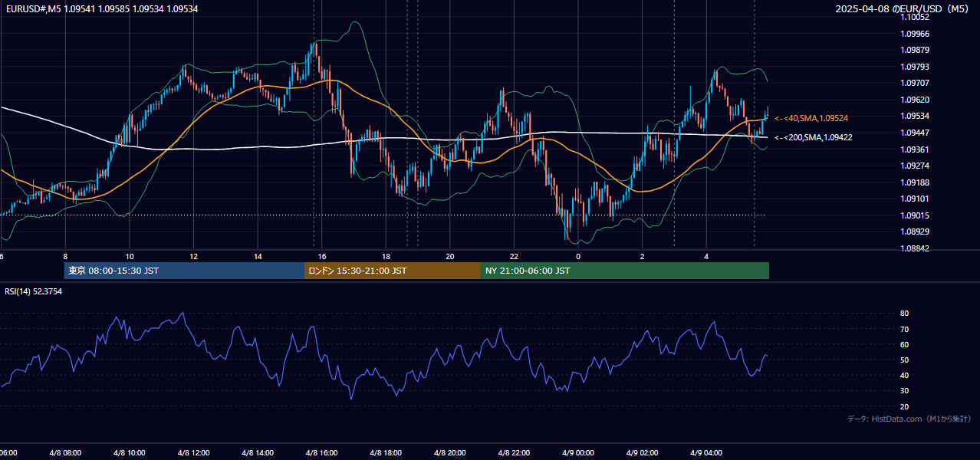Click the 4/8 08:00 date label

pyautogui.click(x=65, y=453)
